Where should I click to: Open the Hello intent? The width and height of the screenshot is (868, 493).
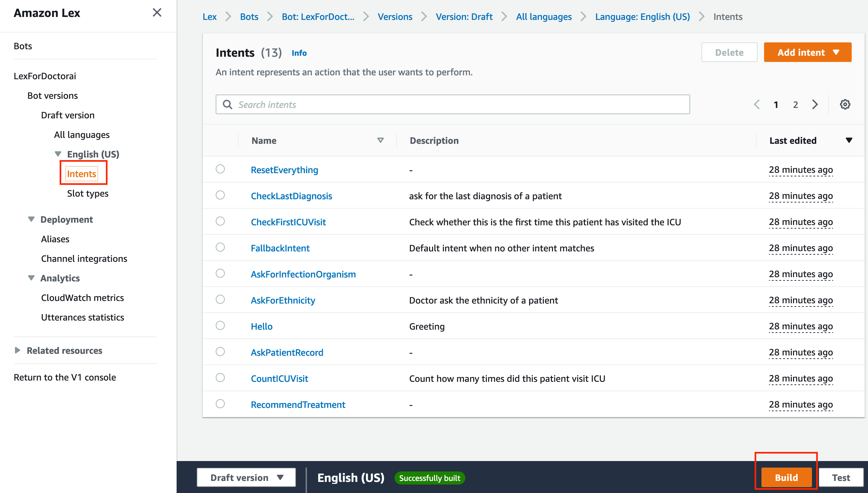point(262,326)
